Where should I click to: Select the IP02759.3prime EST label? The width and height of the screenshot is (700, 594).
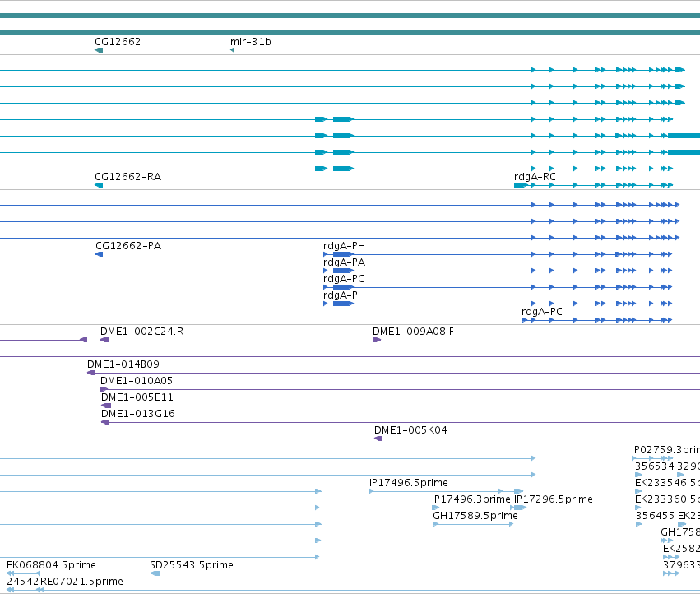point(665,450)
